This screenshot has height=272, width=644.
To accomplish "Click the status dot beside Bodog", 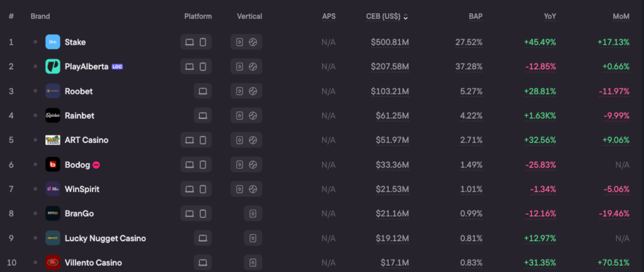I will [35, 165].
